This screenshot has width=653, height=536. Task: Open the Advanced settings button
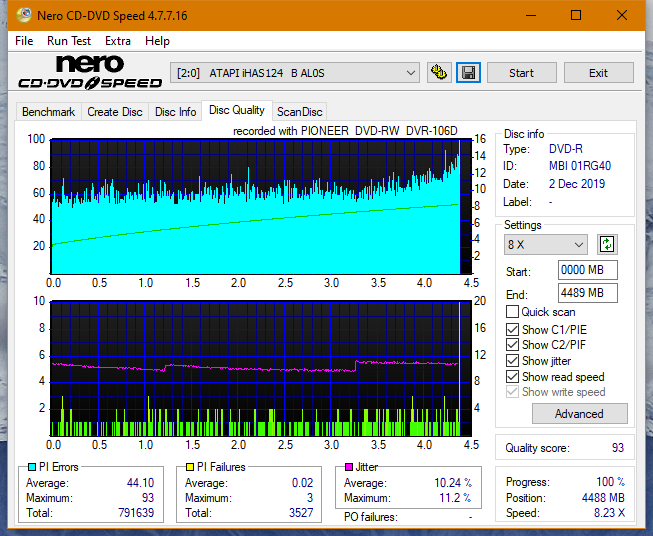tap(579, 414)
